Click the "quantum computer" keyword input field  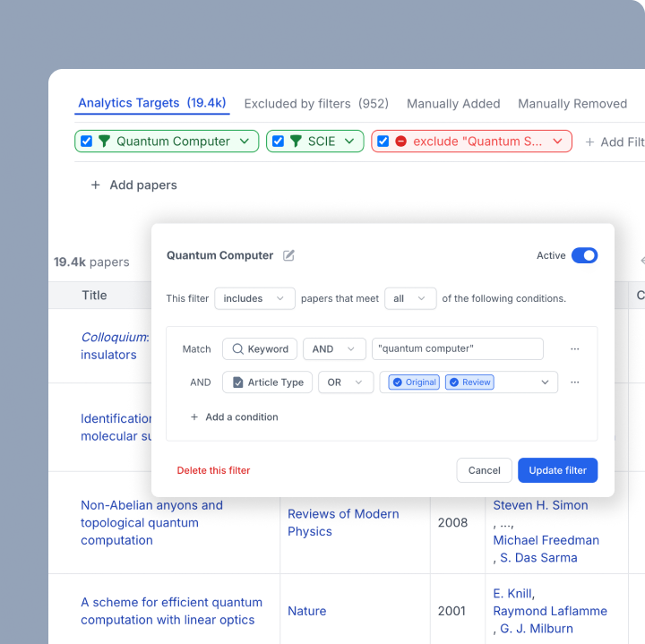click(458, 348)
